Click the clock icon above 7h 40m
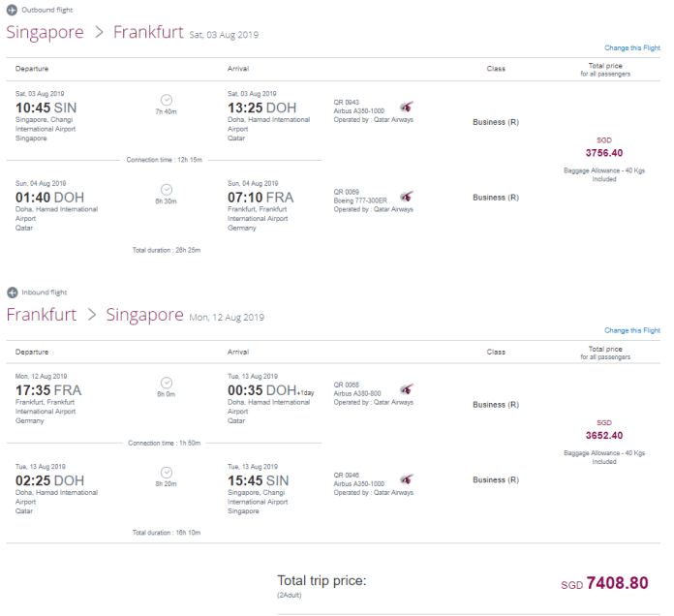This screenshot has height=616, width=674. [x=167, y=100]
